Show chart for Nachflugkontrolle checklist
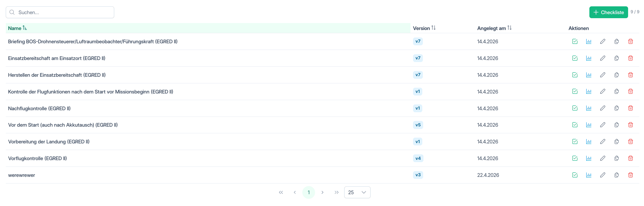The image size is (644, 206). (589, 108)
